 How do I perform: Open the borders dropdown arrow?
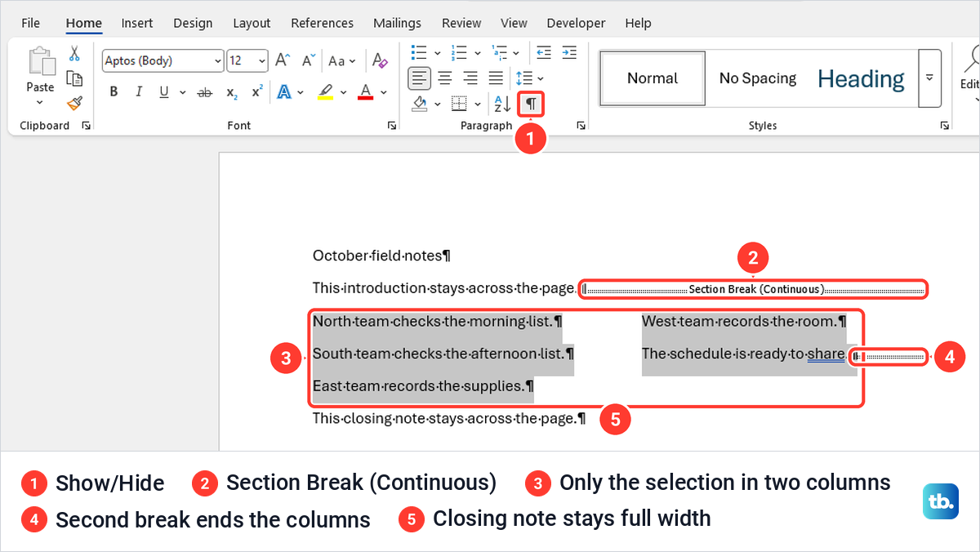(x=478, y=104)
